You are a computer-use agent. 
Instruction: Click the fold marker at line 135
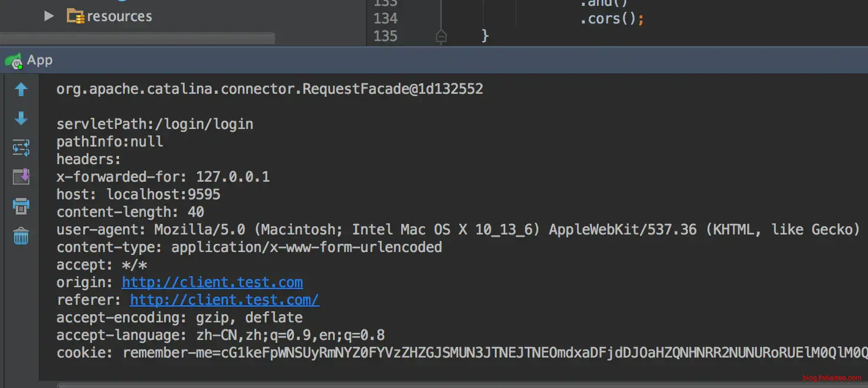click(x=441, y=36)
